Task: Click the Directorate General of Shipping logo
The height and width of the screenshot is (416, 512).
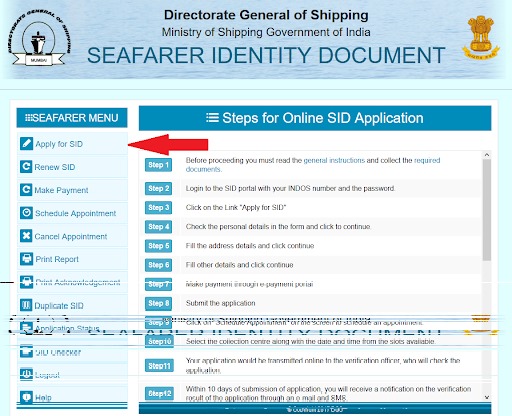Action: [39, 38]
